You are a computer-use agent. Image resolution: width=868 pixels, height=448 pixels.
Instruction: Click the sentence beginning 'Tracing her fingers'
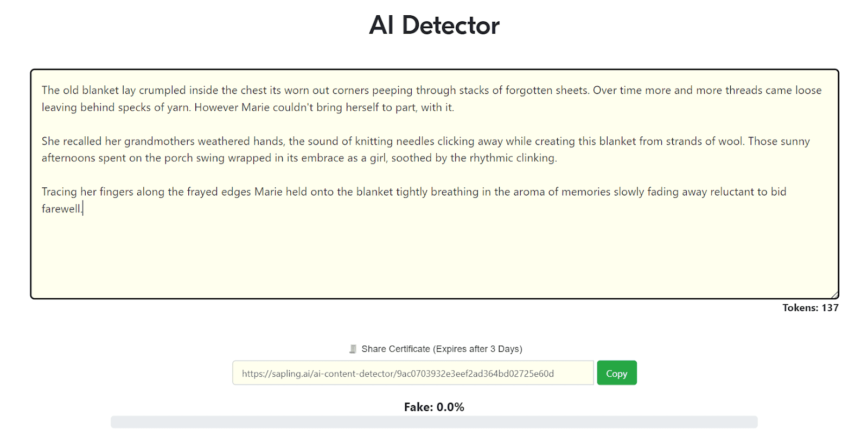(x=414, y=200)
